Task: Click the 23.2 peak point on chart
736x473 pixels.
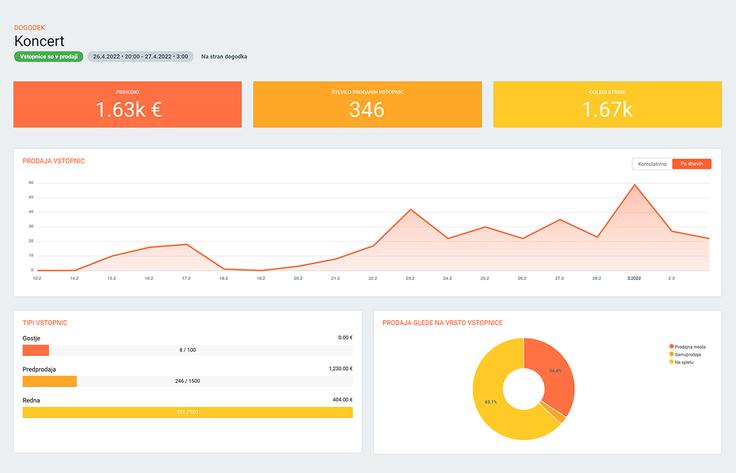Action: coord(410,210)
